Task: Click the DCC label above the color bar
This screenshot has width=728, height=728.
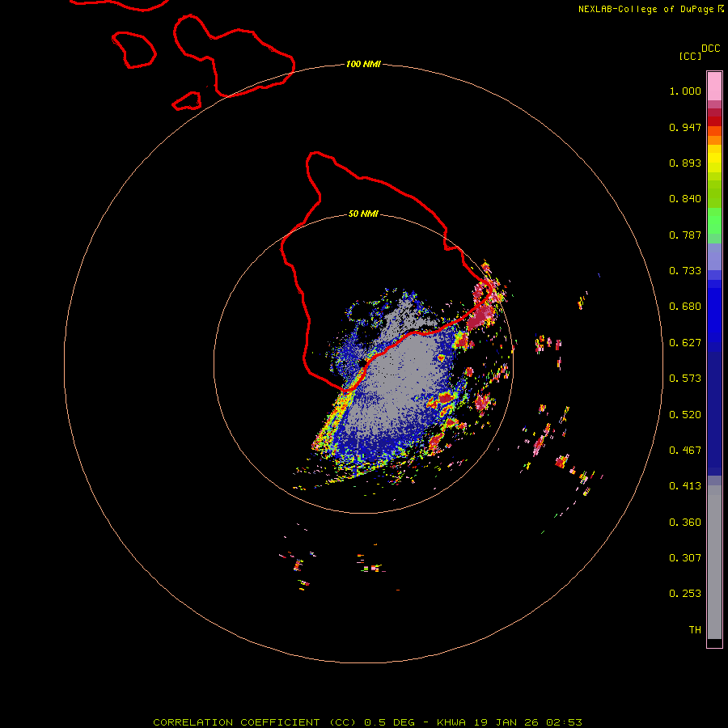Action: pos(710,49)
